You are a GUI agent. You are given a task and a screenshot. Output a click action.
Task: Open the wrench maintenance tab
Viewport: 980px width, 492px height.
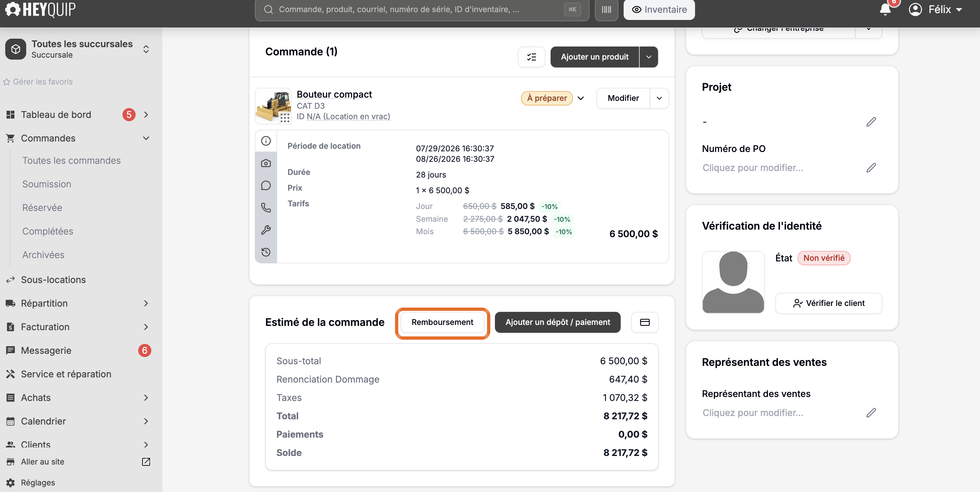coord(266,230)
